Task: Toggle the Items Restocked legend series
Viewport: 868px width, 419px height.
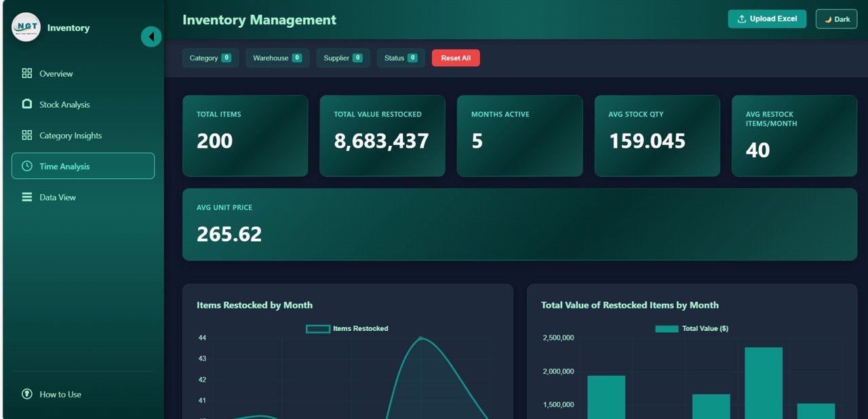Action: [318, 329]
